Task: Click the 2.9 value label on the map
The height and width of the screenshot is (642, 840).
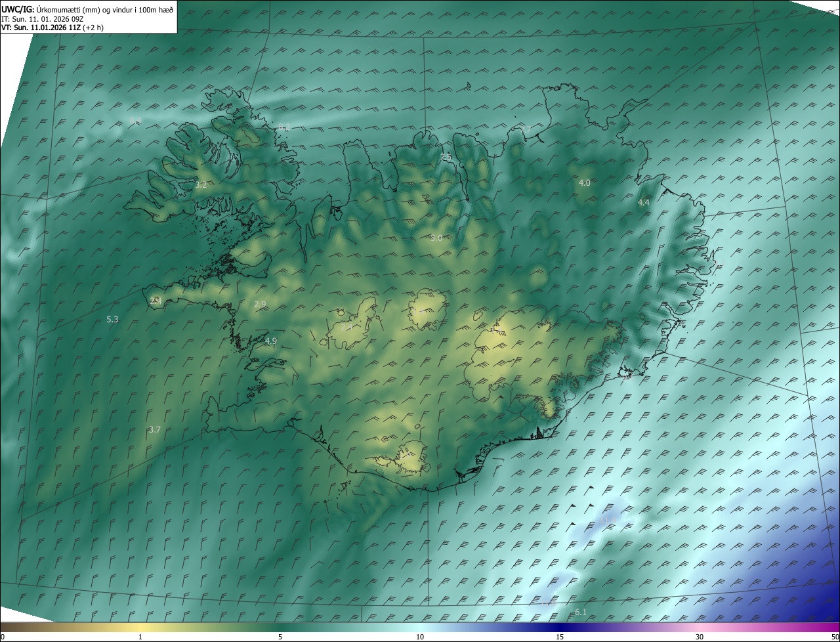Action: coord(260,304)
